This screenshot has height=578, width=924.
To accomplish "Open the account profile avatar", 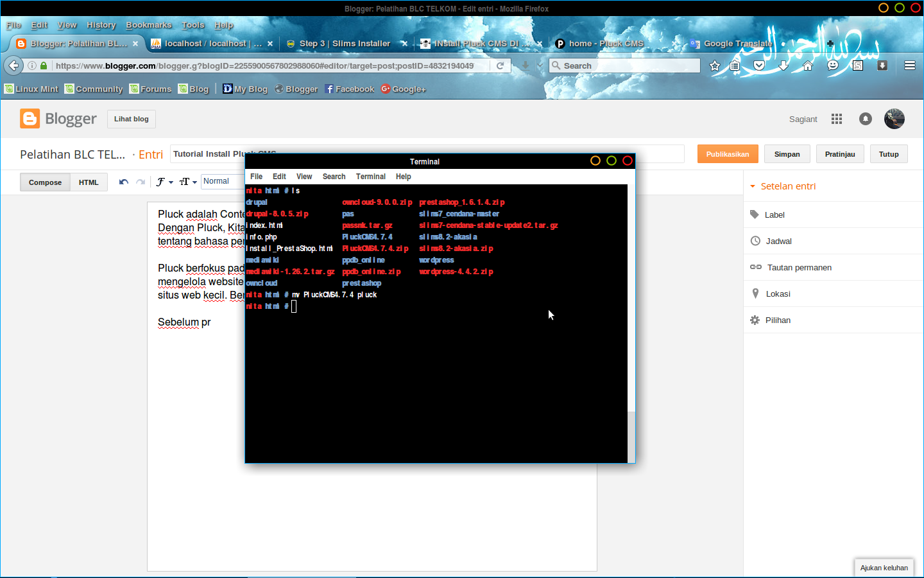I will [x=894, y=119].
